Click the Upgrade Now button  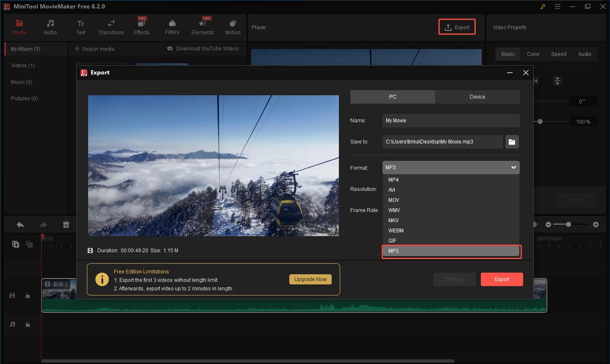(311, 279)
